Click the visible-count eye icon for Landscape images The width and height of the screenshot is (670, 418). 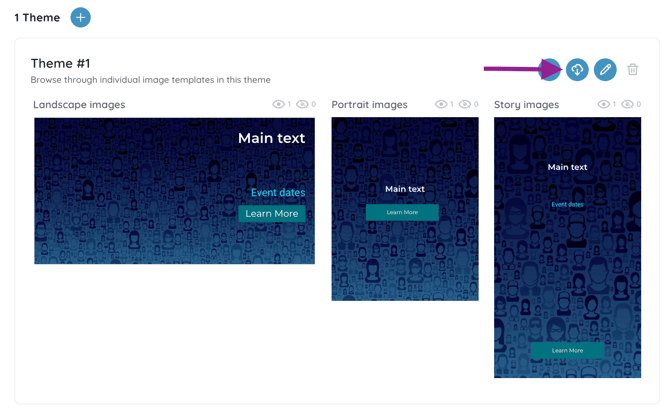[278, 104]
